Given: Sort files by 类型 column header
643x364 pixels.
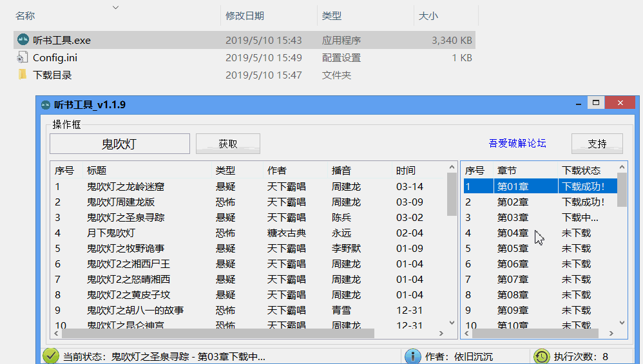Looking at the screenshot, I should [x=332, y=16].
